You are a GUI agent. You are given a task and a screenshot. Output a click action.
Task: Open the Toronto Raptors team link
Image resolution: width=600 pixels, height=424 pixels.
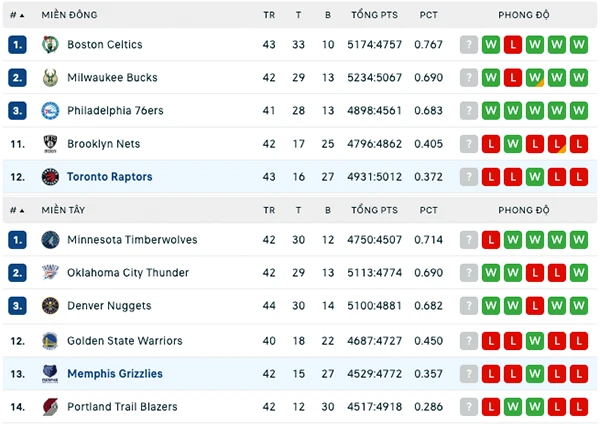coord(110,177)
